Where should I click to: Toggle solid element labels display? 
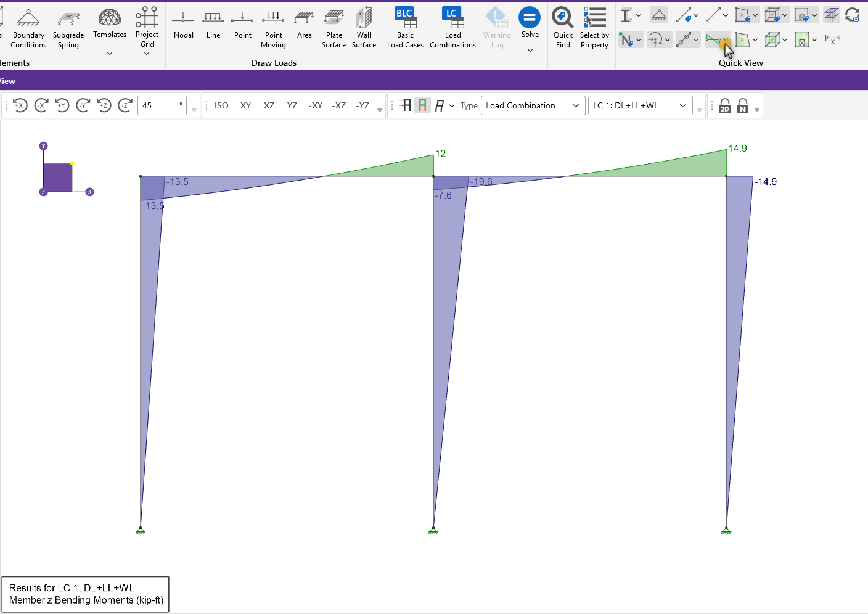coord(772,15)
